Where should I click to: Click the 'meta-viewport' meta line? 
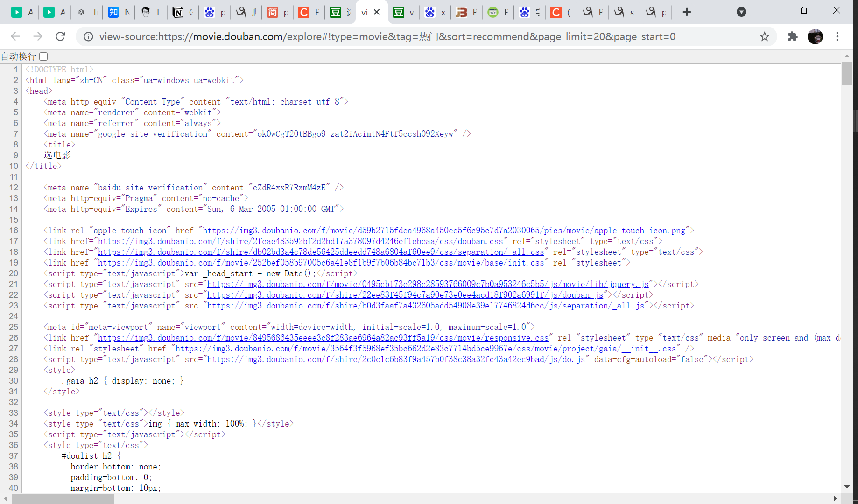289,327
